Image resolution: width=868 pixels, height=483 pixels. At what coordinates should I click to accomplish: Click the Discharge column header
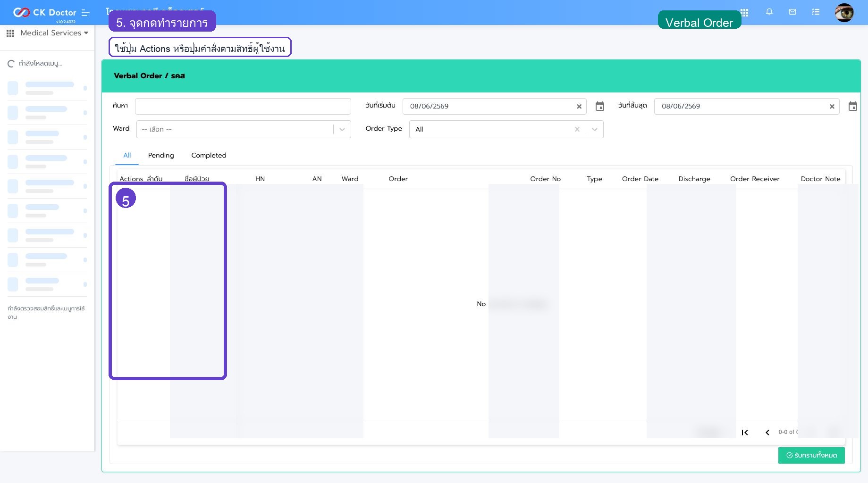[x=694, y=179]
